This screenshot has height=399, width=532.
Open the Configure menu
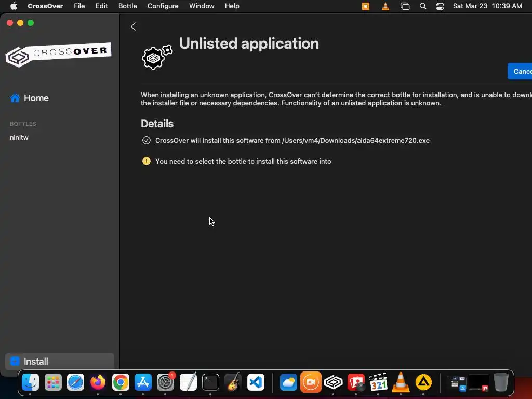pyautogui.click(x=163, y=6)
